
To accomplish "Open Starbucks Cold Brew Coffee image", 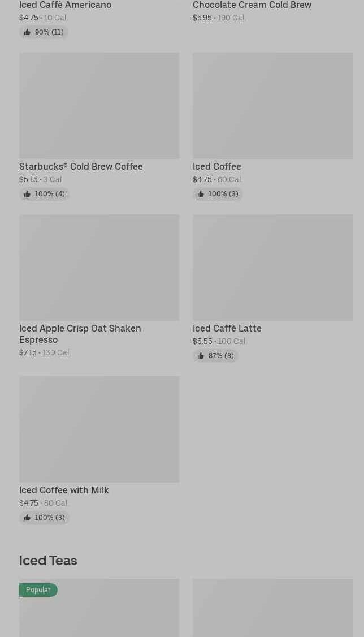I will 99,106.
